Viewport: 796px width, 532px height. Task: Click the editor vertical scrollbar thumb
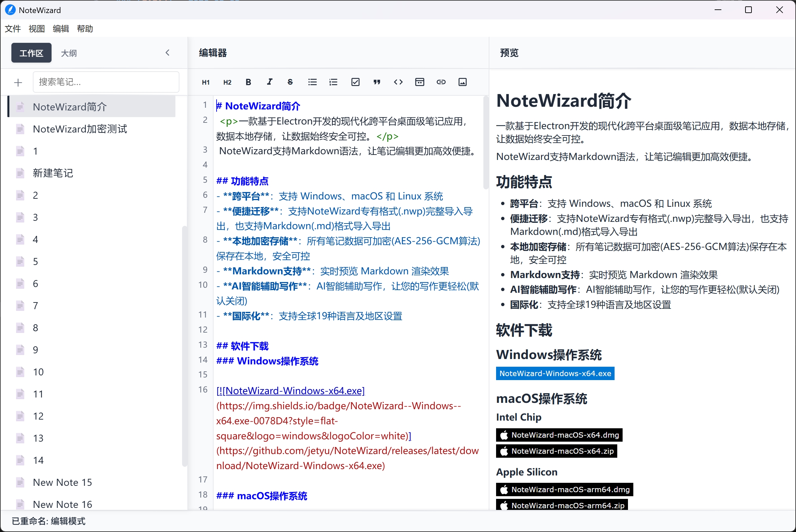tap(486, 143)
